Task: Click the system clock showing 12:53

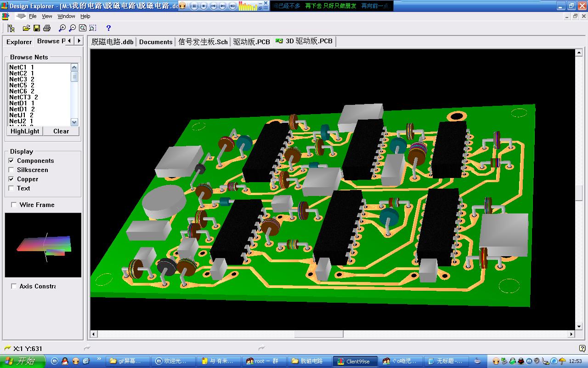Action: (x=575, y=361)
